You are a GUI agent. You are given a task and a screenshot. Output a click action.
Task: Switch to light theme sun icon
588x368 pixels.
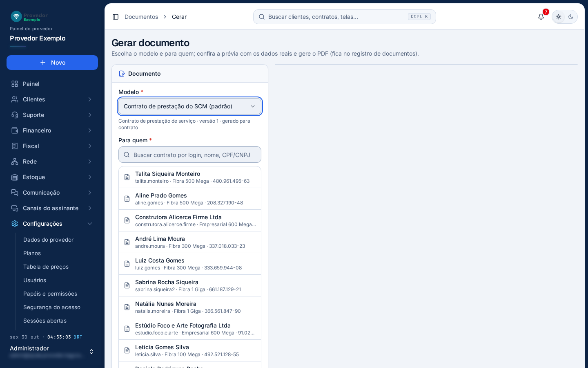[x=559, y=17]
